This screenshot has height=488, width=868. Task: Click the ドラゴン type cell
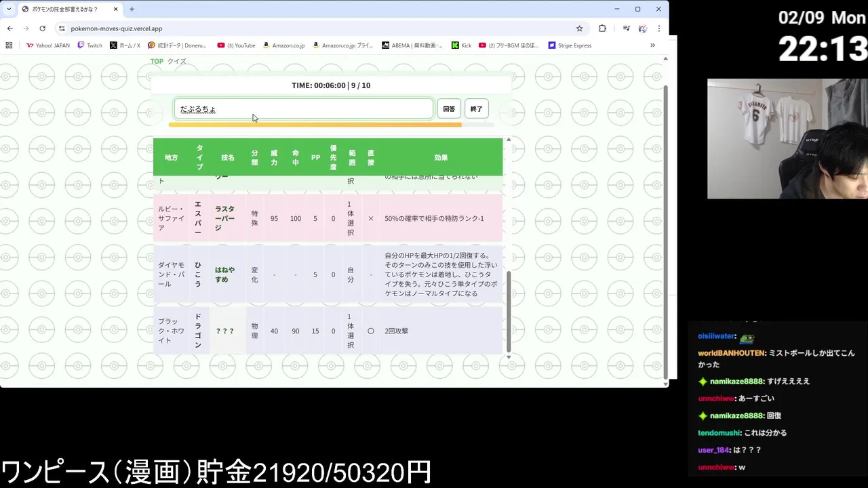tap(198, 331)
